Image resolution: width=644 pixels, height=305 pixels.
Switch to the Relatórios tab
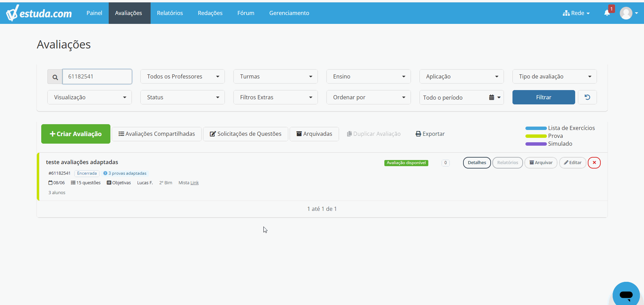170,13
